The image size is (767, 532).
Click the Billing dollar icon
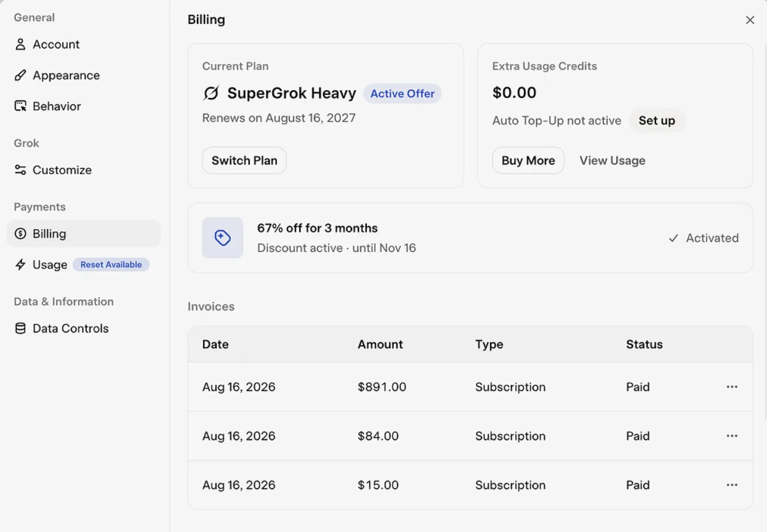20,234
